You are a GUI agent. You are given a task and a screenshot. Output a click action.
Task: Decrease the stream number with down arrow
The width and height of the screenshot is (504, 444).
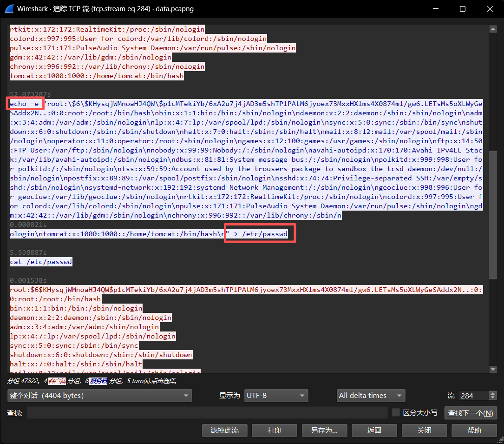coord(493,398)
